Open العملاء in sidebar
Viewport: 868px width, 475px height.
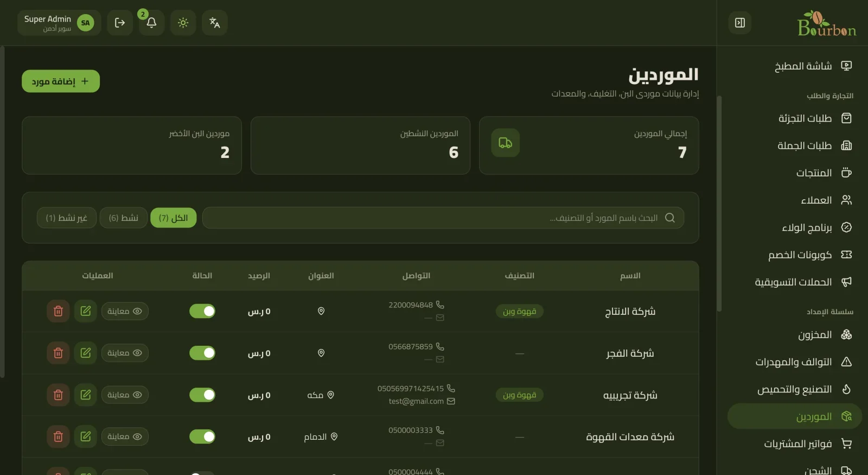[795, 200]
